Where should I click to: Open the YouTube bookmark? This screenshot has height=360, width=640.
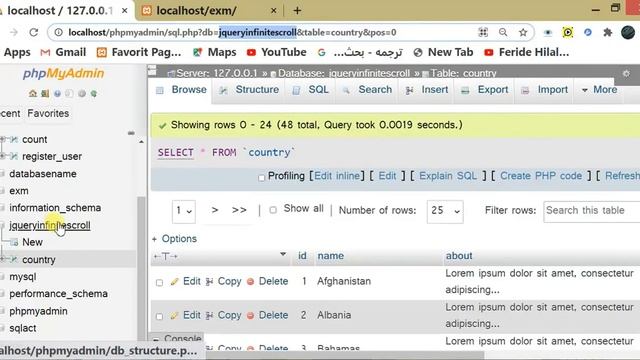pos(276,52)
